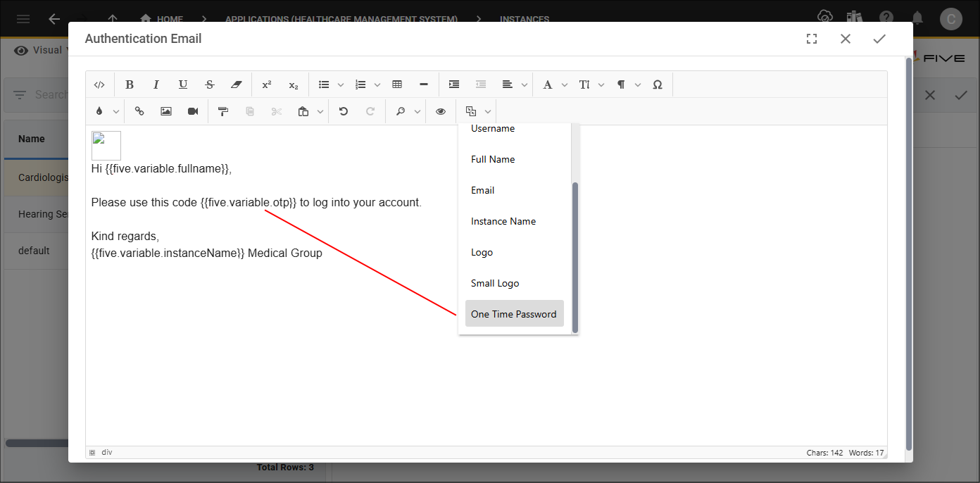Apply italic formatting

156,84
